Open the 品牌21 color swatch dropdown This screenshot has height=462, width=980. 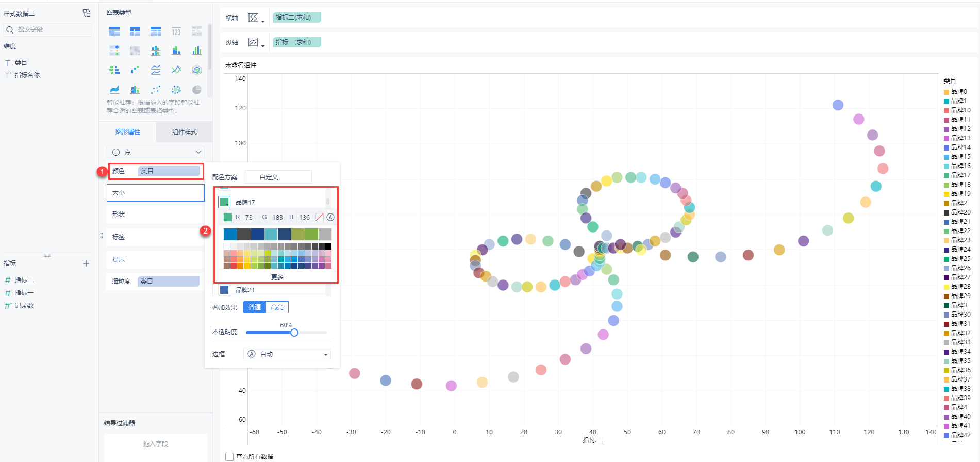point(224,290)
